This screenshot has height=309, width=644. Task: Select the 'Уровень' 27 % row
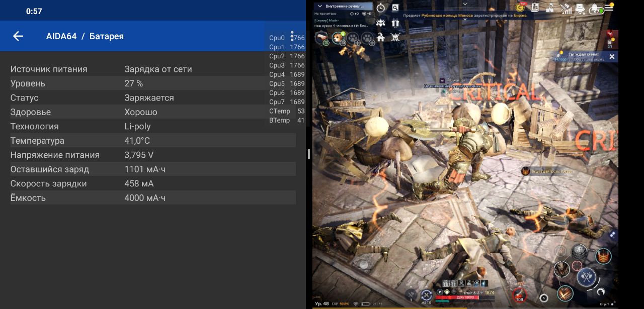point(153,83)
